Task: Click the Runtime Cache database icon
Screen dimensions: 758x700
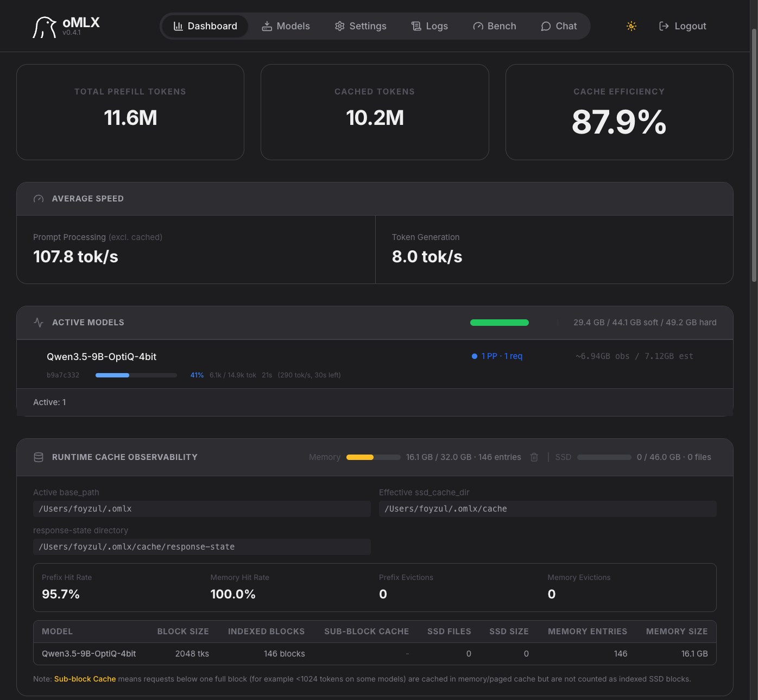Action: tap(39, 457)
